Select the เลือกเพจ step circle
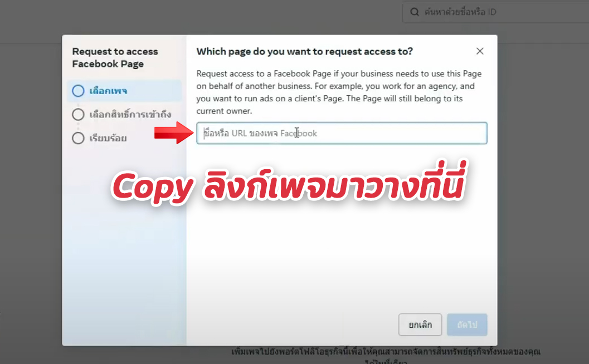The height and width of the screenshot is (364, 589). click(x=78, y=91)
